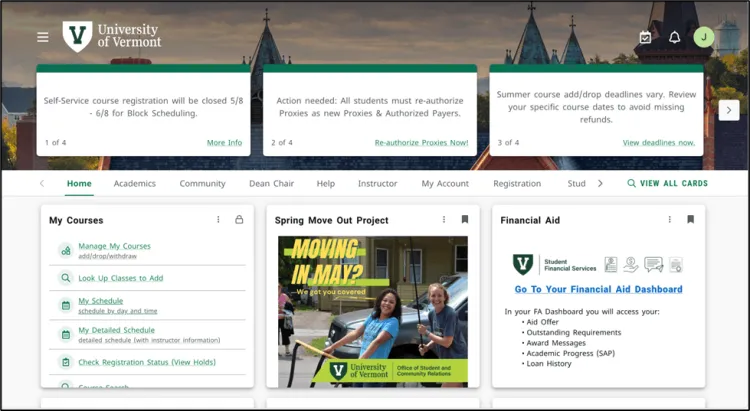The width and height of the screenshot is (750, 411).
Task: Click the hand-with-dollar icon in Financial Aid card
Action: tap(631, 265)
